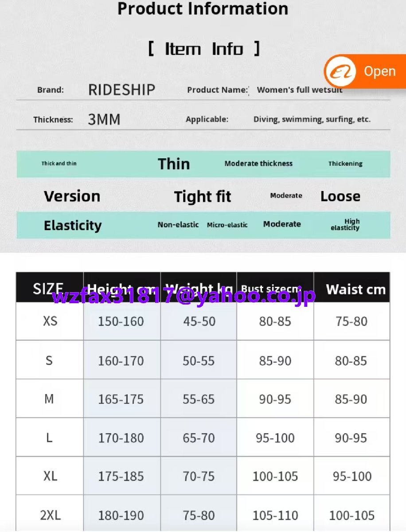Image resolution: width=406 pixels, height=532 pixels.
Task: Click the 165-175 height cell
Action: pos(121,399)
